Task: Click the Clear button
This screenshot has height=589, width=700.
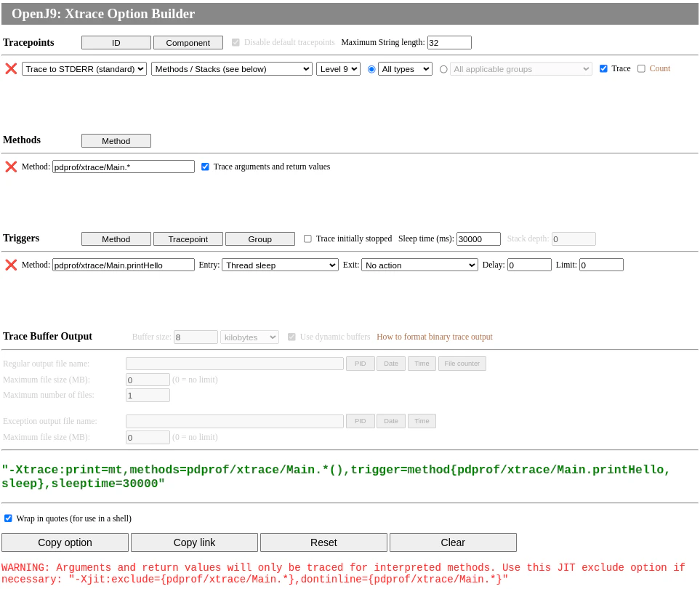Action: pos(453,542)
